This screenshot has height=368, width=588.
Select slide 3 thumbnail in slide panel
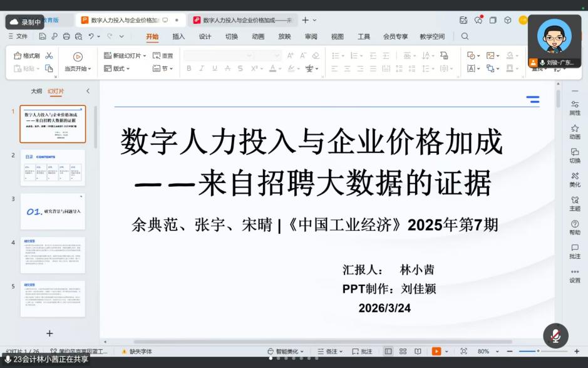(x=53, y=211)
